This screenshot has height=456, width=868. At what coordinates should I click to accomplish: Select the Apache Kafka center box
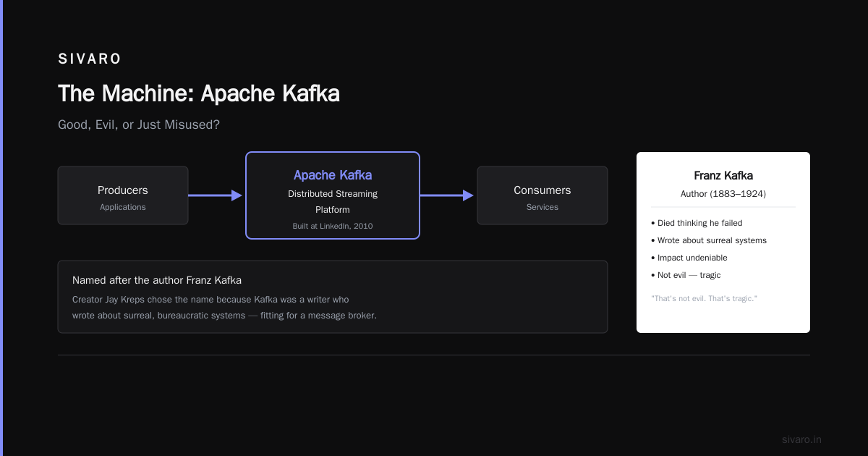click(333, 195)
